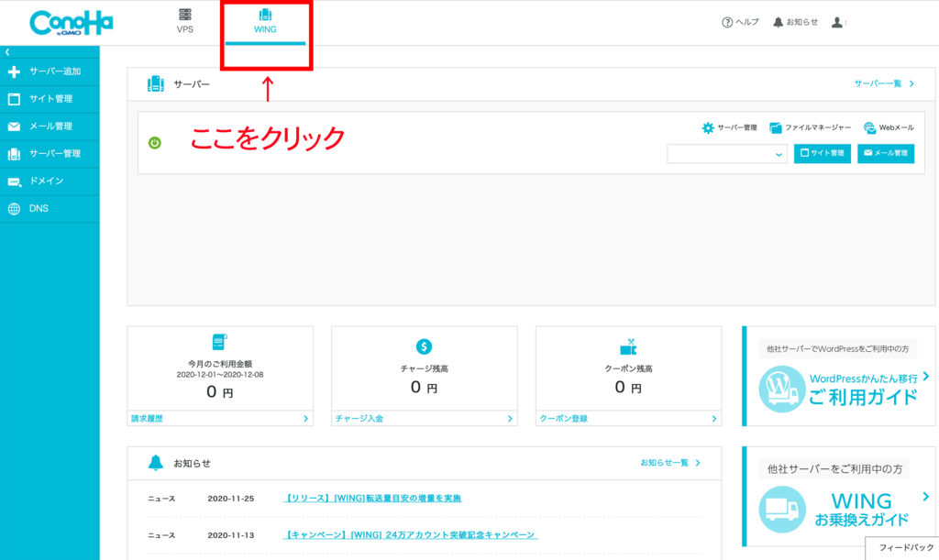Open DNS in the sidebar
This screenshot has width=939, height=560.
(50, 208)
